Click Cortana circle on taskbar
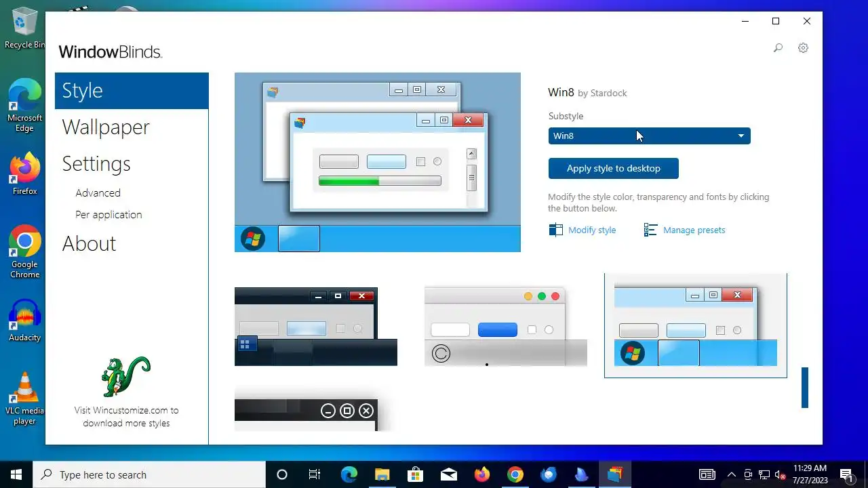Screen dimensions: 868x488 tap(282, 474)
